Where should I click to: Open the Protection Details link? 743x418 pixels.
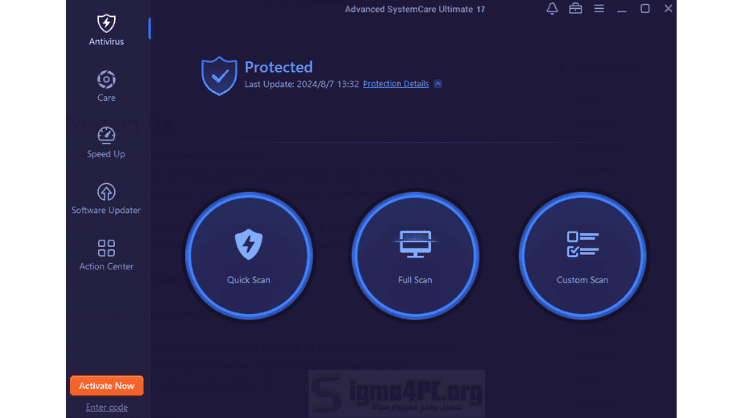(395, 84)
